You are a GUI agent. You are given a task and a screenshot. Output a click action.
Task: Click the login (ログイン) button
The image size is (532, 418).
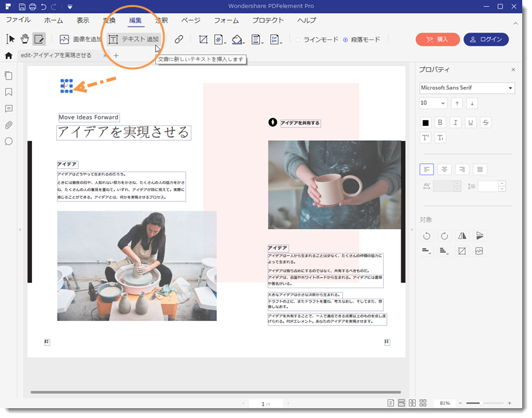(486, 39)
